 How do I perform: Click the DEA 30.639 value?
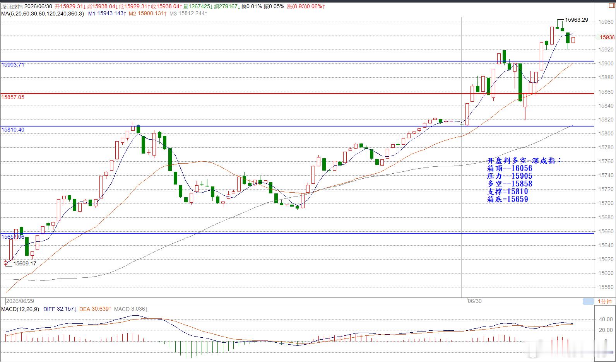tap(96, 309)
